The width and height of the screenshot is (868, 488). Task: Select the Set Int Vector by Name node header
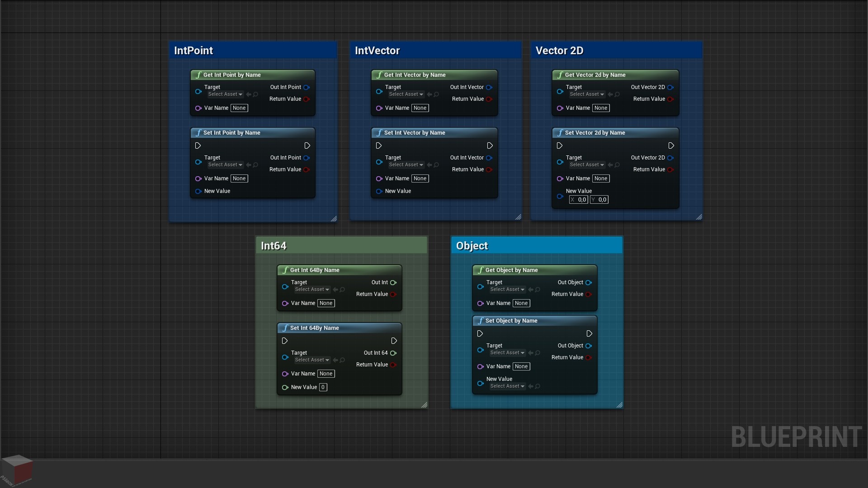click(x=434, y=133)
